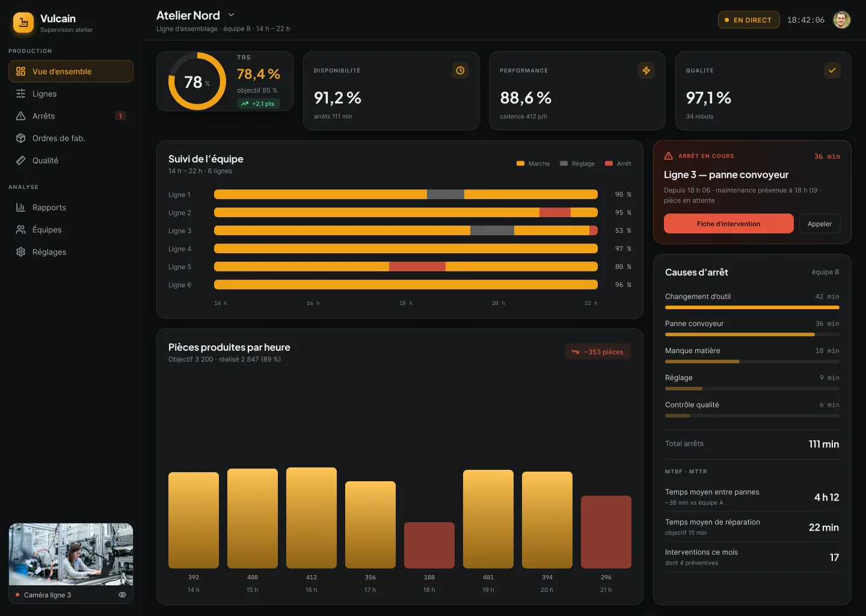Viewport: 866px width, 616px height.
Task: Navigate to Qualité in the sidebar
Action: tap(71, 161)
